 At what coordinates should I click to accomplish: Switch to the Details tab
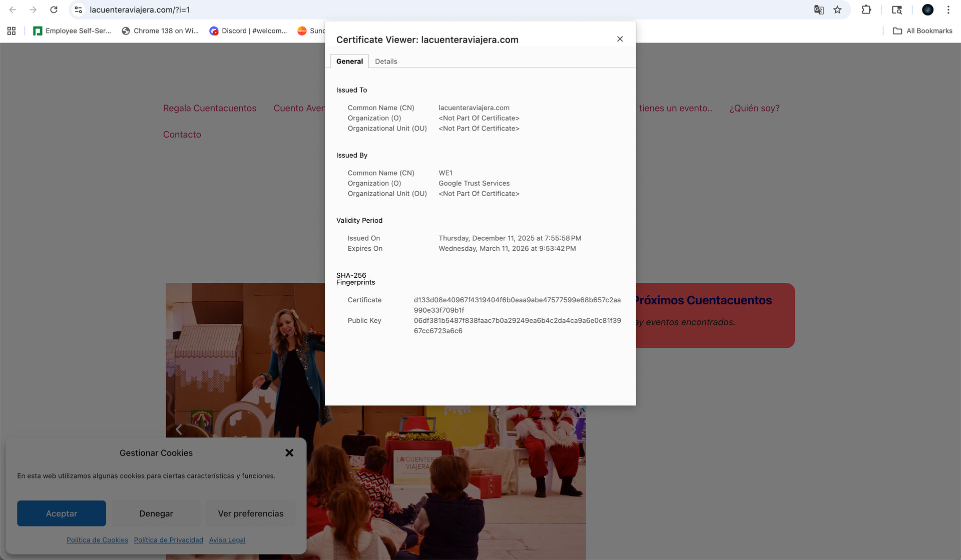click(386, 62)
